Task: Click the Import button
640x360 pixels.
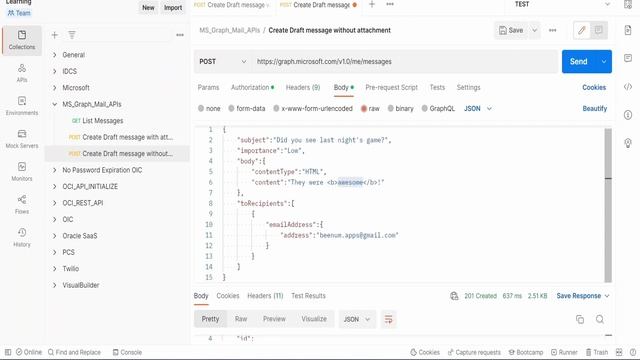Action: 173,7
